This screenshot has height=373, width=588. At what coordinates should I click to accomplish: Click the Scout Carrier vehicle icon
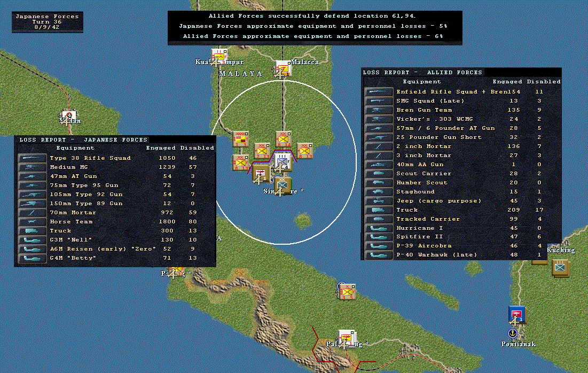[x=379, y=173]
